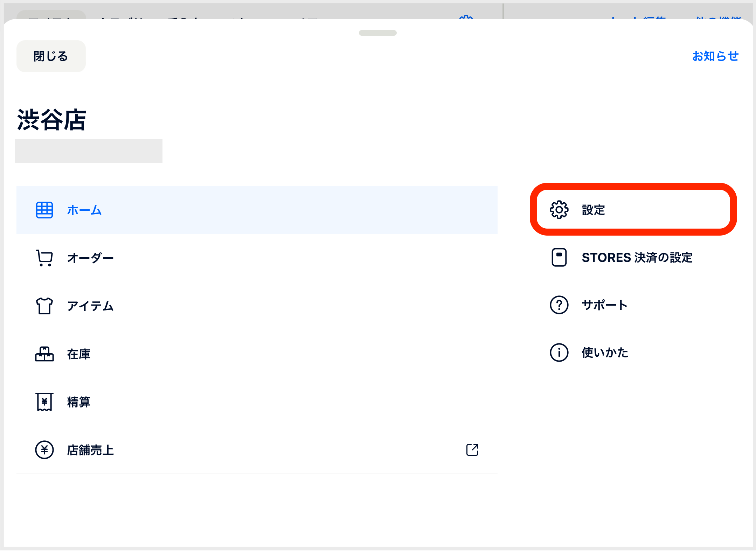Click the ホーム grid icon
Screen dimensions: 756x551
tap(44, 210)
